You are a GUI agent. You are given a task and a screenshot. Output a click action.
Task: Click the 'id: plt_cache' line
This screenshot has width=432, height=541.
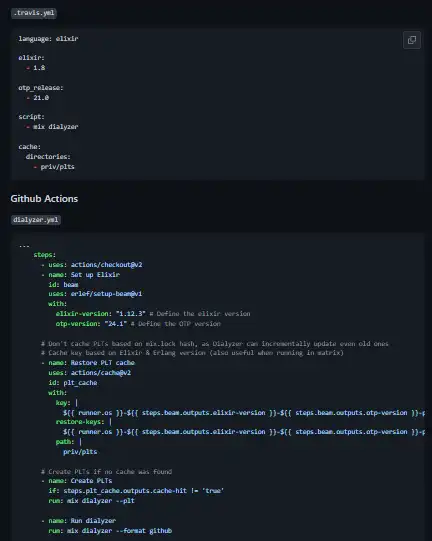click(72, 383)
